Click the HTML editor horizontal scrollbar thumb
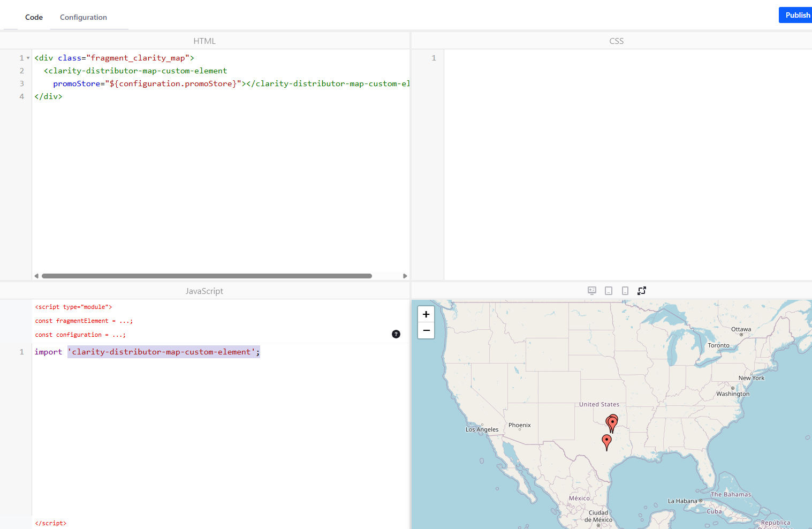 207,276
